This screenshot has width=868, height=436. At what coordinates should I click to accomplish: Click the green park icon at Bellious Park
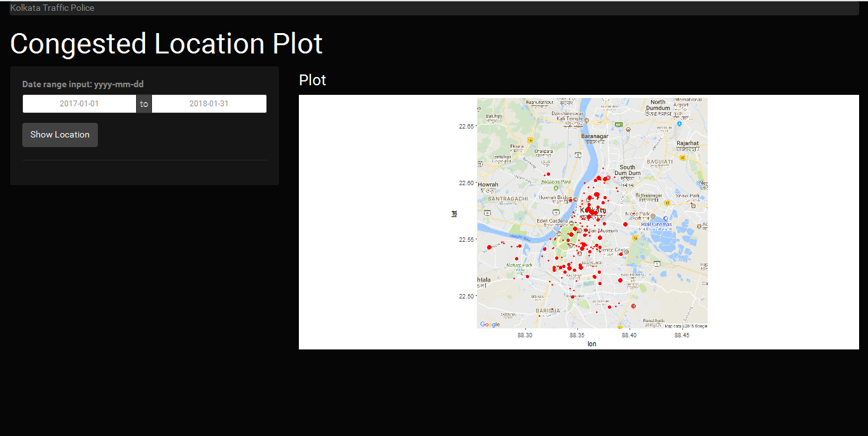556,187
